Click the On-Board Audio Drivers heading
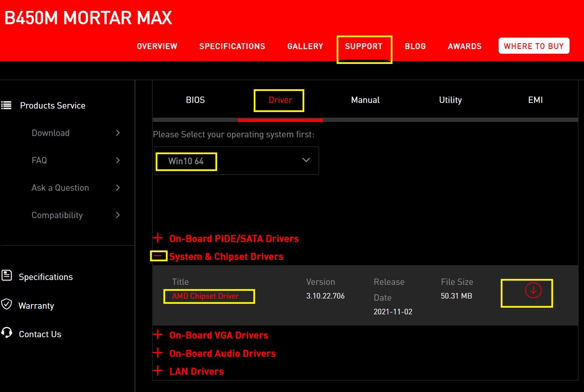 coord(222,353)
